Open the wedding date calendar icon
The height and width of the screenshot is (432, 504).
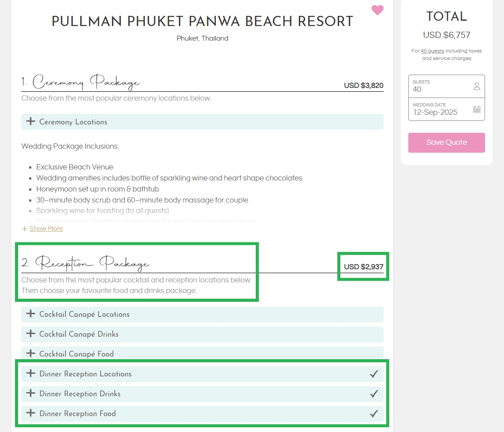[x=477, y=109]
